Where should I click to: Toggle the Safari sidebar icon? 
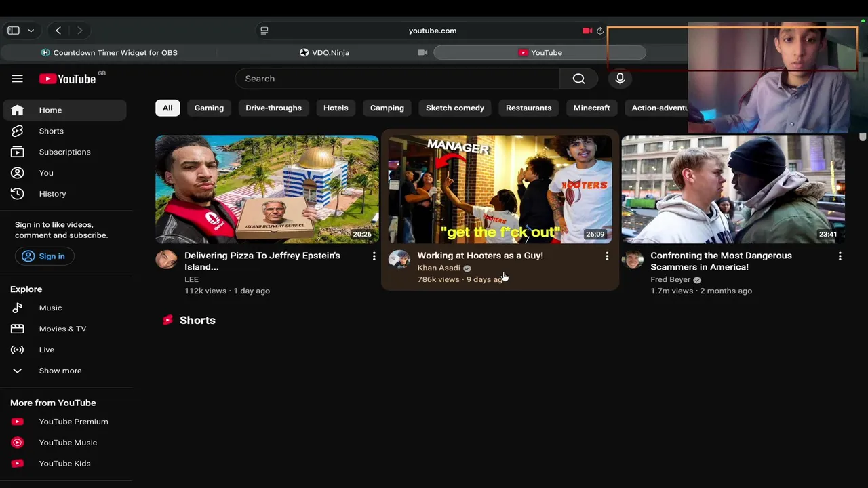coord(14,30)
